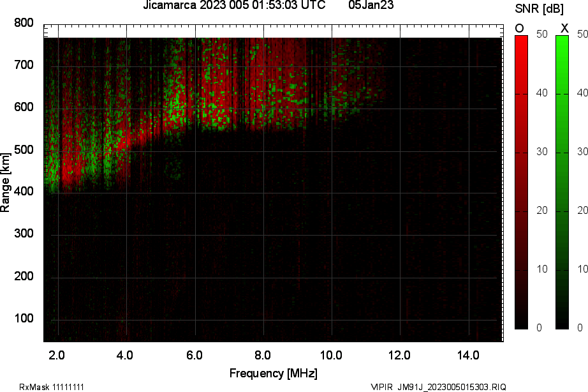The width and height of the screenshot is (588, 392).
Task: Click the 500 km range tick label
Action: click(x=24, y=150)
